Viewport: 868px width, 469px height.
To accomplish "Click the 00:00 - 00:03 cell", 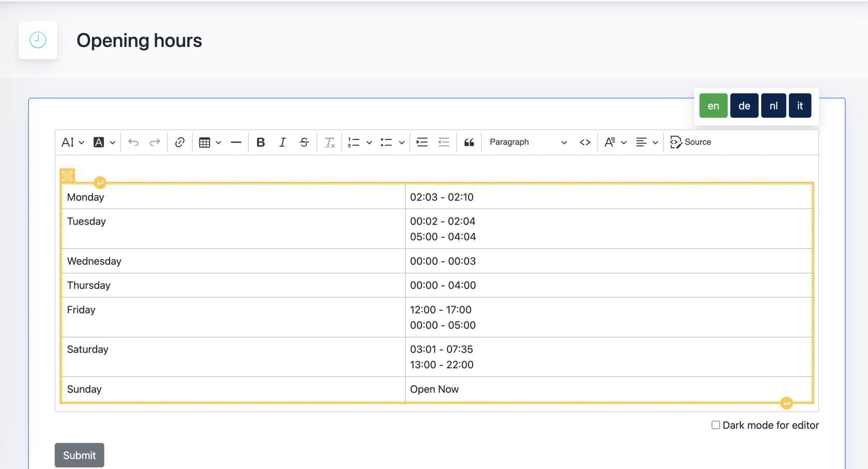I will (x=609, y=261).
